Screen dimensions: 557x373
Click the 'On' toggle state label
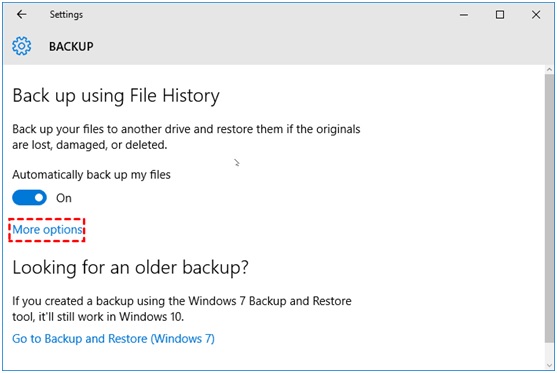pos(64,198)
